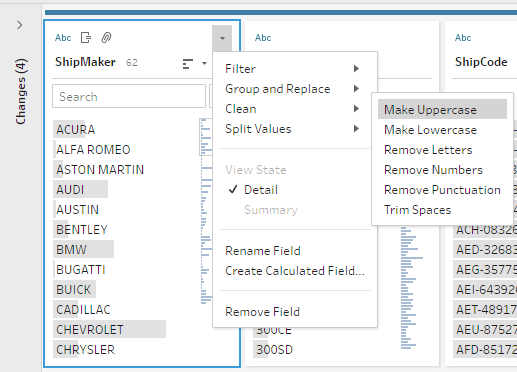Click the ShipMaker sort bars icon

click(x=188, y=64)
